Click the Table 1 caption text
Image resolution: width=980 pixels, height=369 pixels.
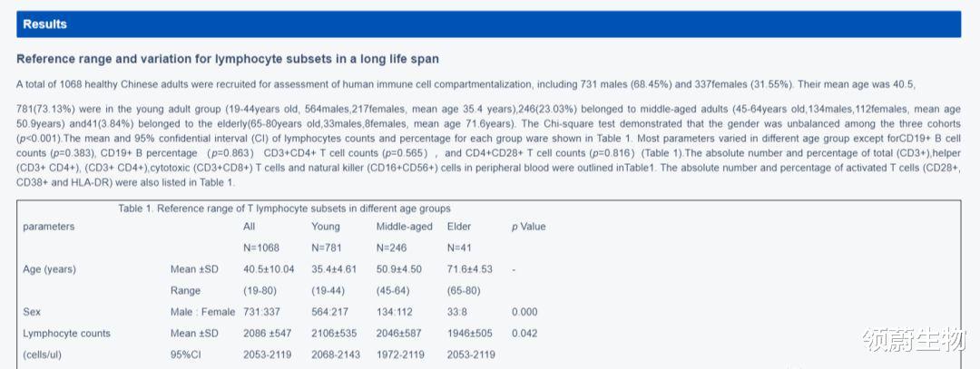pos(284,209)
